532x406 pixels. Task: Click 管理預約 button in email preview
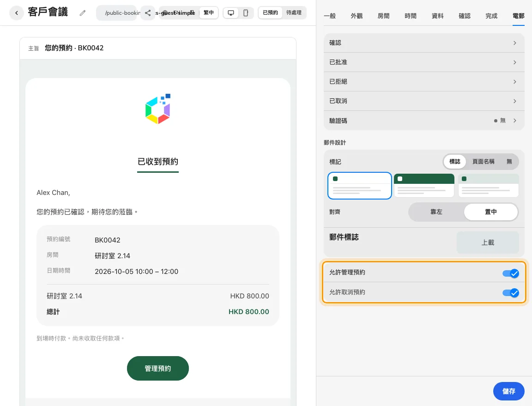158,368
